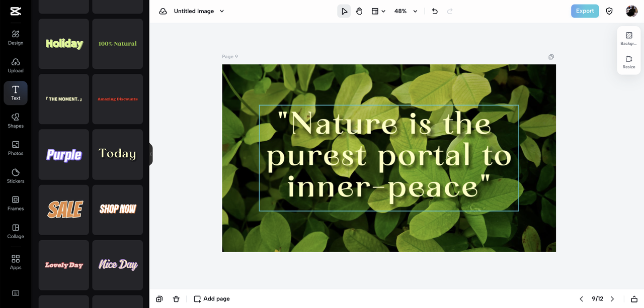This screenshot has width=644, height=308.
Task: Choose the Nice Day text preset
Action: click(118, 265)
